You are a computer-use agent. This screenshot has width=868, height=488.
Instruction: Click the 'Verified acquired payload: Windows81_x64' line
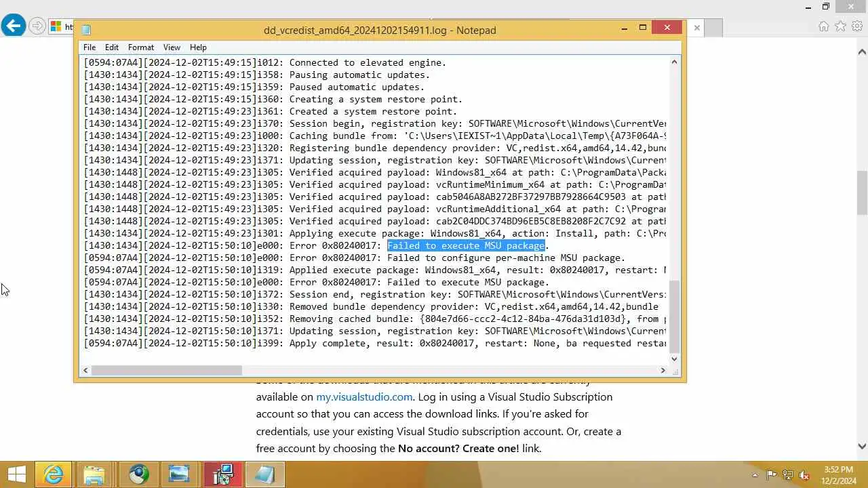[375, 172]
